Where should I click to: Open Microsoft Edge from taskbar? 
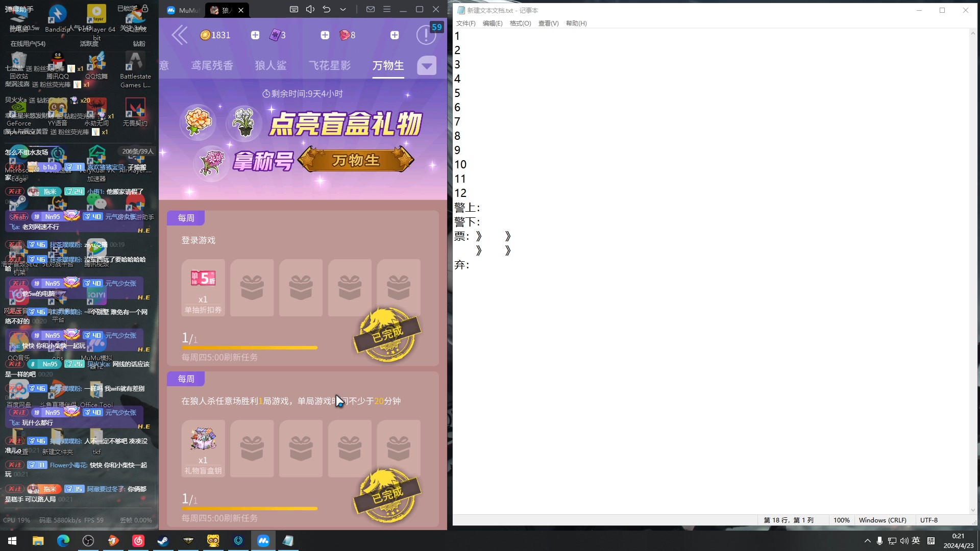point(63,541)
